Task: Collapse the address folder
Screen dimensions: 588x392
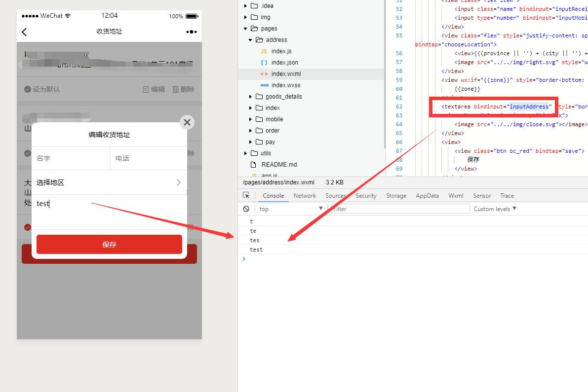Action: tap(250, 39)
